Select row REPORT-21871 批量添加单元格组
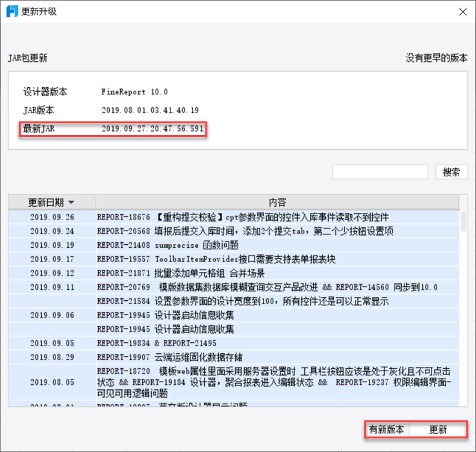476x452 pixels. point(278,273)
